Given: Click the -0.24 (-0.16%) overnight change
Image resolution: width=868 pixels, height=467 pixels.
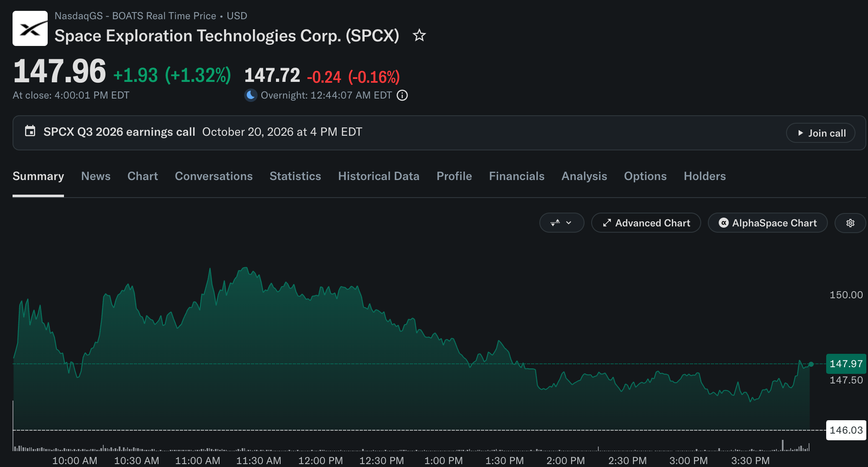Looking at the screenshot, I should tap(353, 77).
